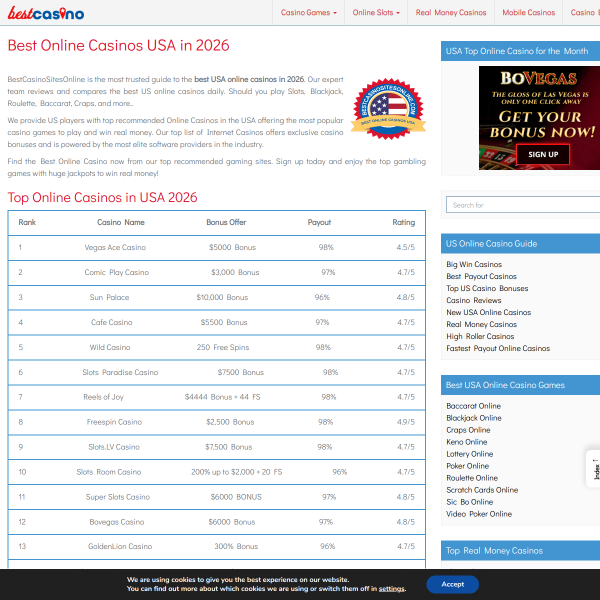
Task: Open Top US Casino Bonuses link
Action: coord(487,288)
